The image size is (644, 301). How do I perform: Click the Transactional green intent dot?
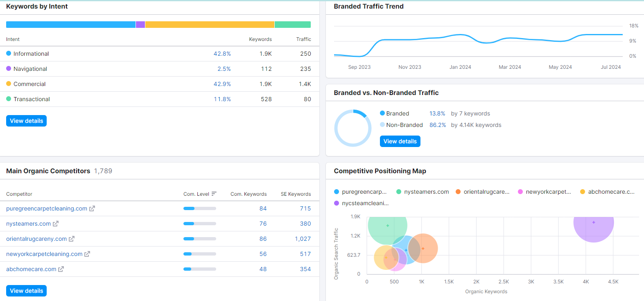click(x=9, y=99)
